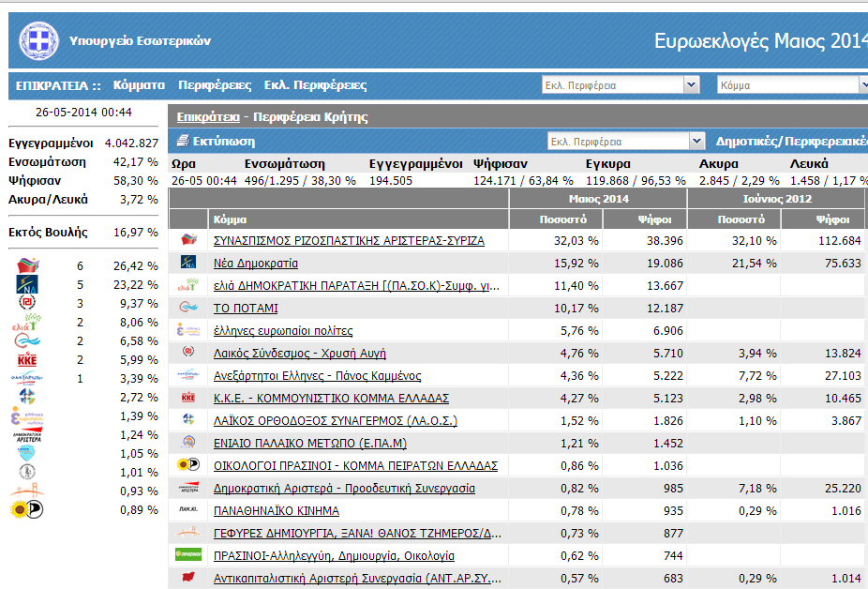Click the printer icon beside Εκτύπωση
This screenshot has height=589, width=868.
[x=183, y=142]
